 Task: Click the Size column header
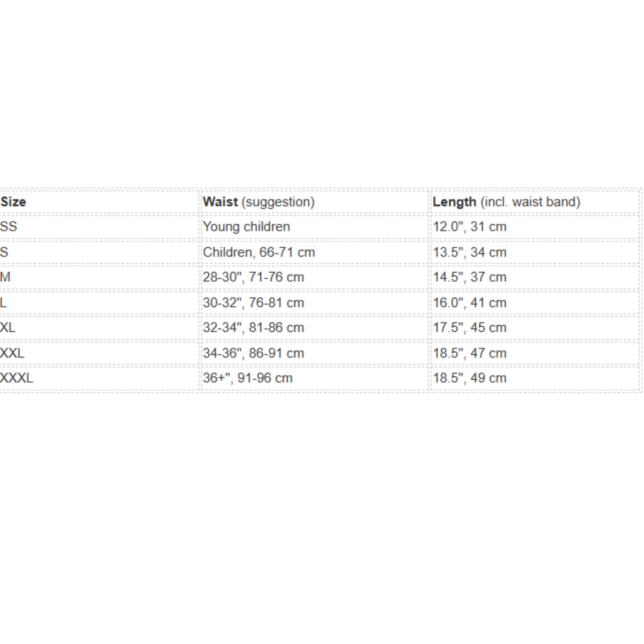coord(13,202)
